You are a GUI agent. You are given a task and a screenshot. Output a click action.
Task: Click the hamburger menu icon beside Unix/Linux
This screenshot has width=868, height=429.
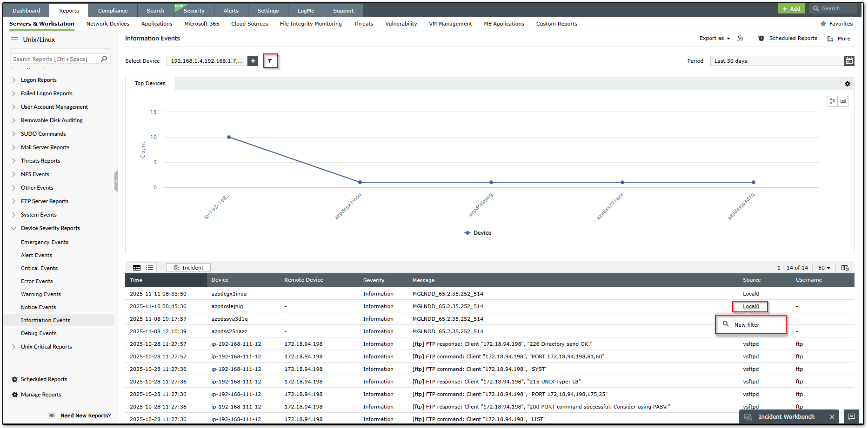pyautogui.click(x=14, y=40)
